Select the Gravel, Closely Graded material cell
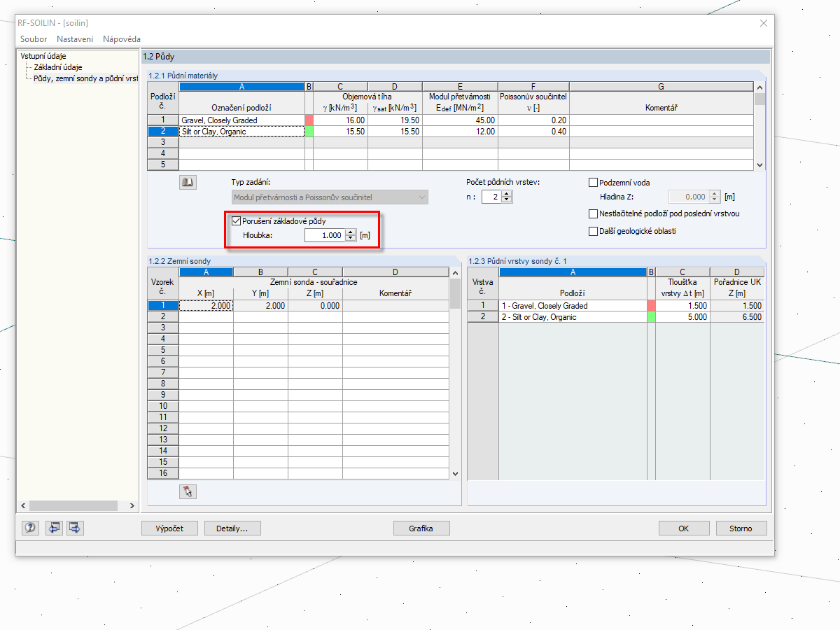Screen dimensions: 840x630 click(241, 120)
